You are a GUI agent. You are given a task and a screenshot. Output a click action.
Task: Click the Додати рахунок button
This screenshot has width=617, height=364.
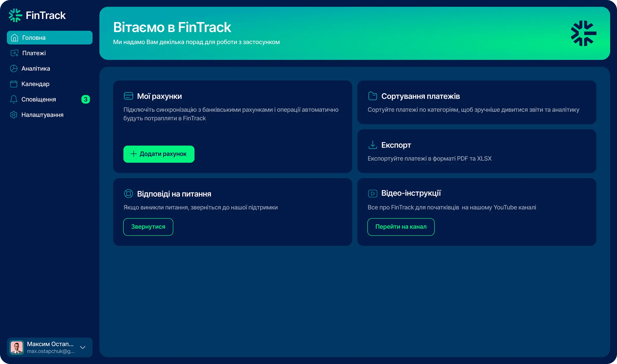click(x=159, y=154)
